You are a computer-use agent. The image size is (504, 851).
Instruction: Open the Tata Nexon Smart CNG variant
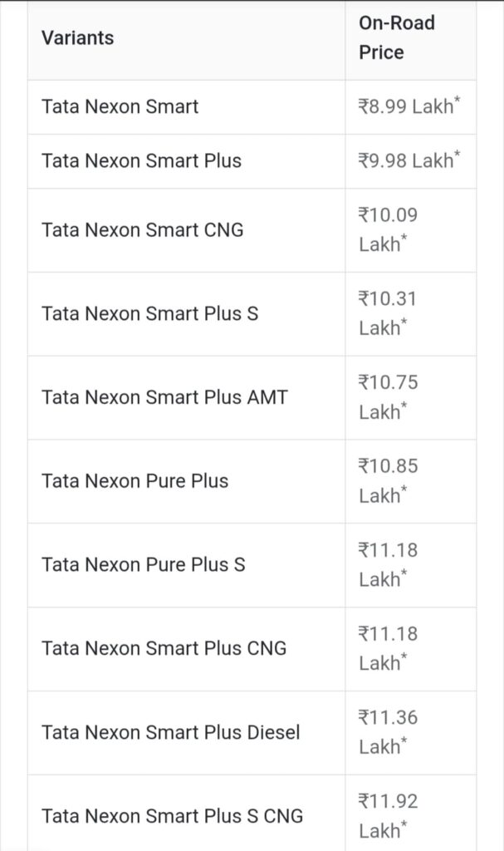(143, 230)
